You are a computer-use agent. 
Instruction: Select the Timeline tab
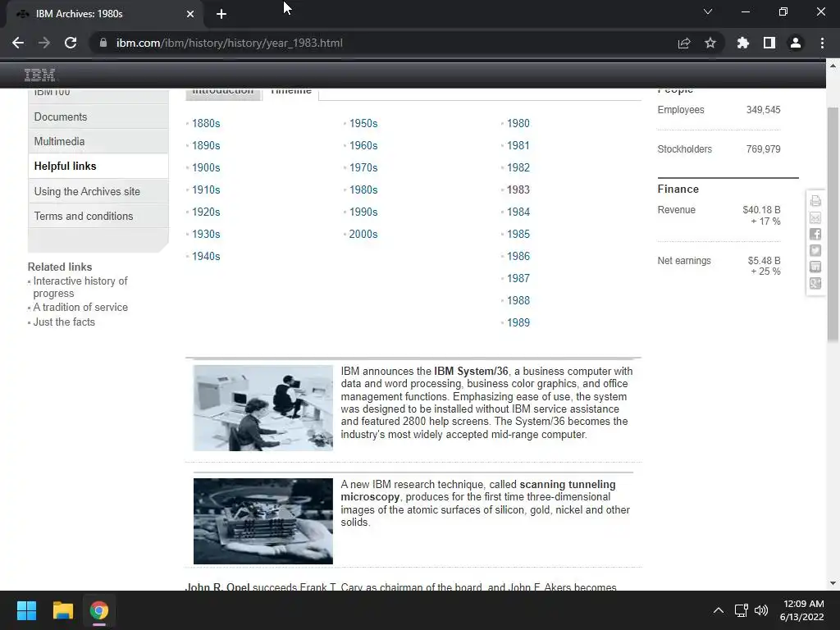click(x=291, y=92)
